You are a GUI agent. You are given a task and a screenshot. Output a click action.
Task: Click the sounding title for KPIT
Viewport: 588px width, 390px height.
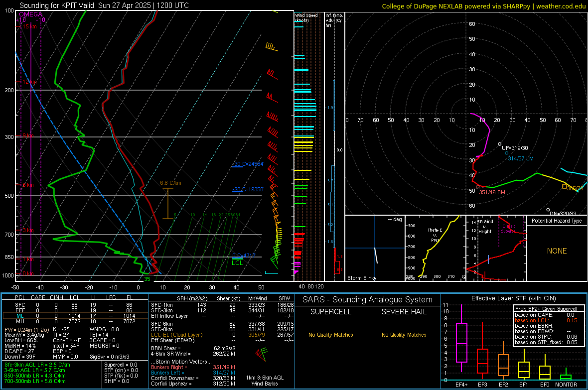click(104, 5)
